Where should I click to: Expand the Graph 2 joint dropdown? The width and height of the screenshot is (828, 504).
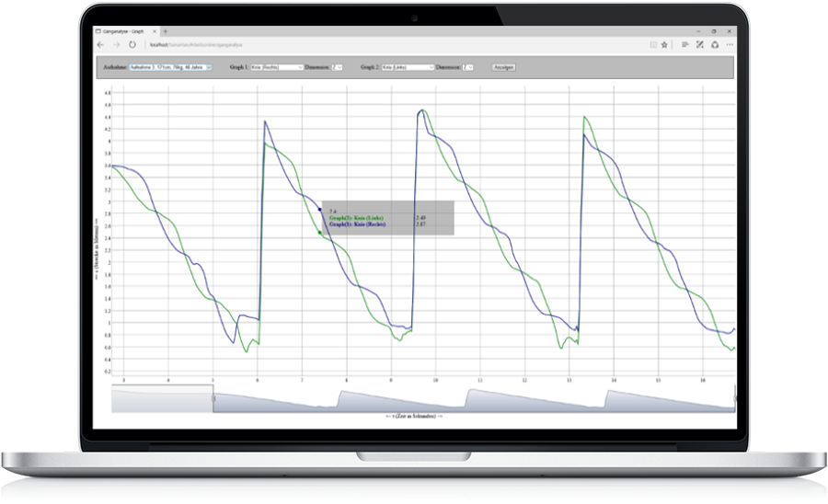pos(408,67)
